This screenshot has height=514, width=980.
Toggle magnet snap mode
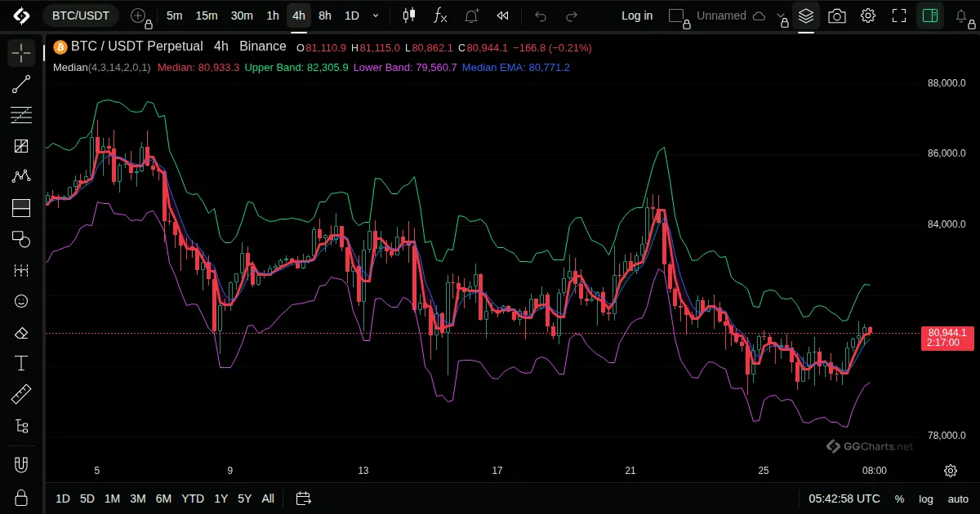pyautogui.click(x=21, y=466)
